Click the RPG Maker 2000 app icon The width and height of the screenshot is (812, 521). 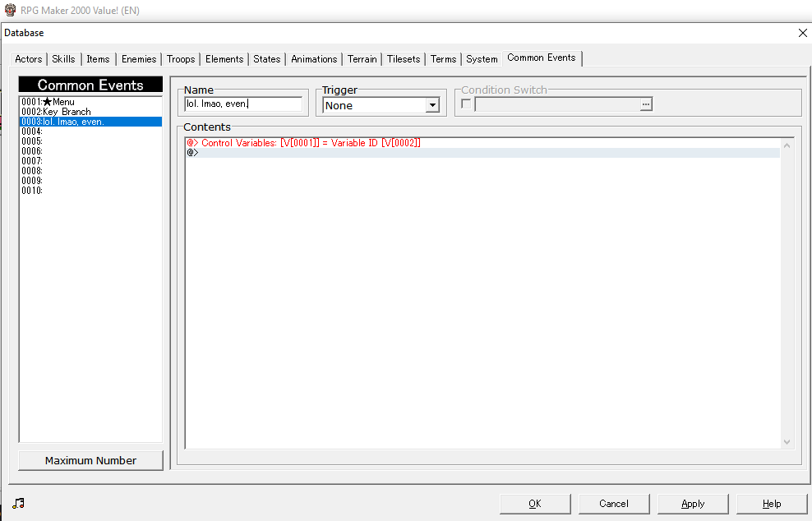coord(10,10)
